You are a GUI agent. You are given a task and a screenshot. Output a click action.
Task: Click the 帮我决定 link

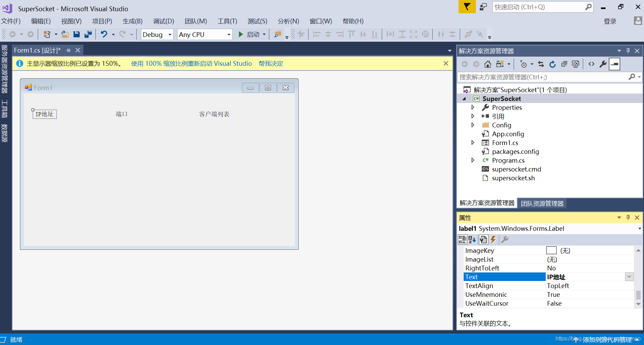point(271,63)
